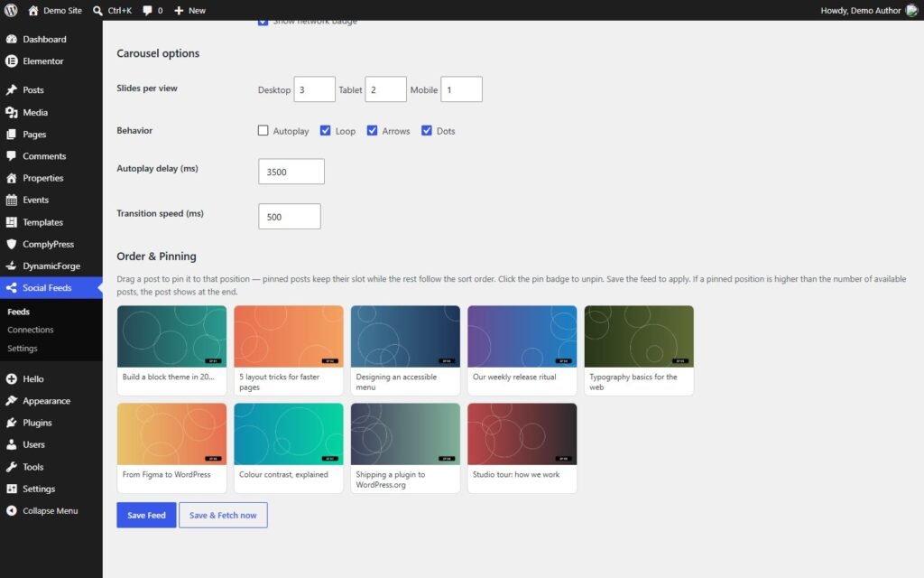Click the Tablet slides per view field
This screenshot has width=924, height=578.
tap(385, 89)
